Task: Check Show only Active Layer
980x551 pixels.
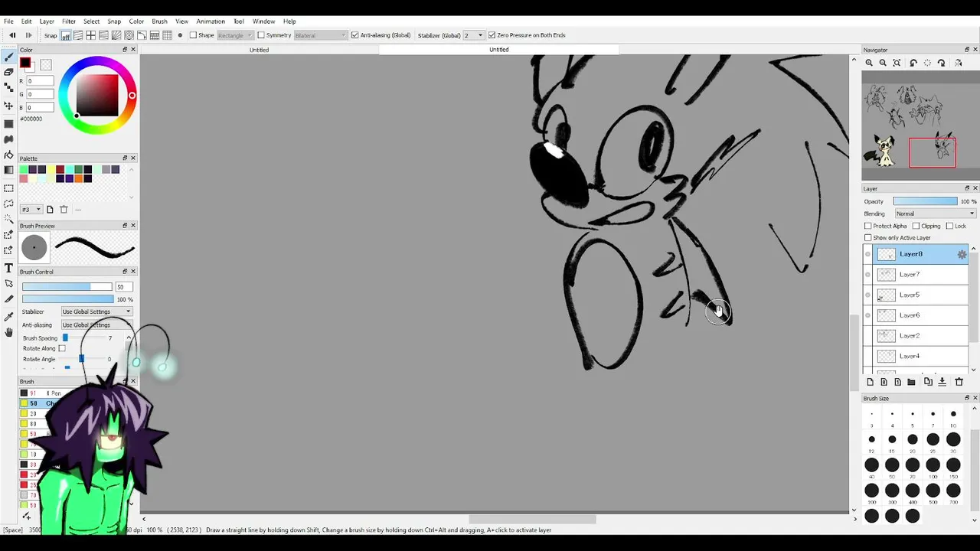Action: [868, 238]
